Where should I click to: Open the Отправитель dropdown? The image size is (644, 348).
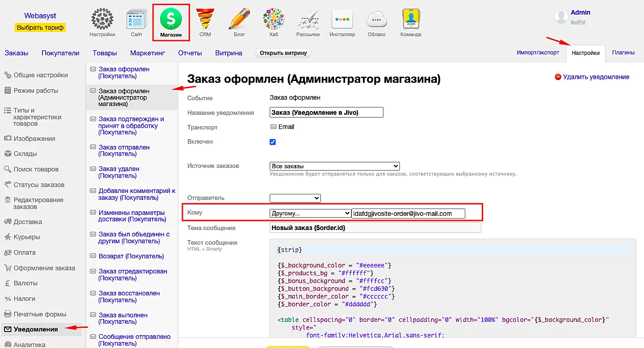click(295, 198)
